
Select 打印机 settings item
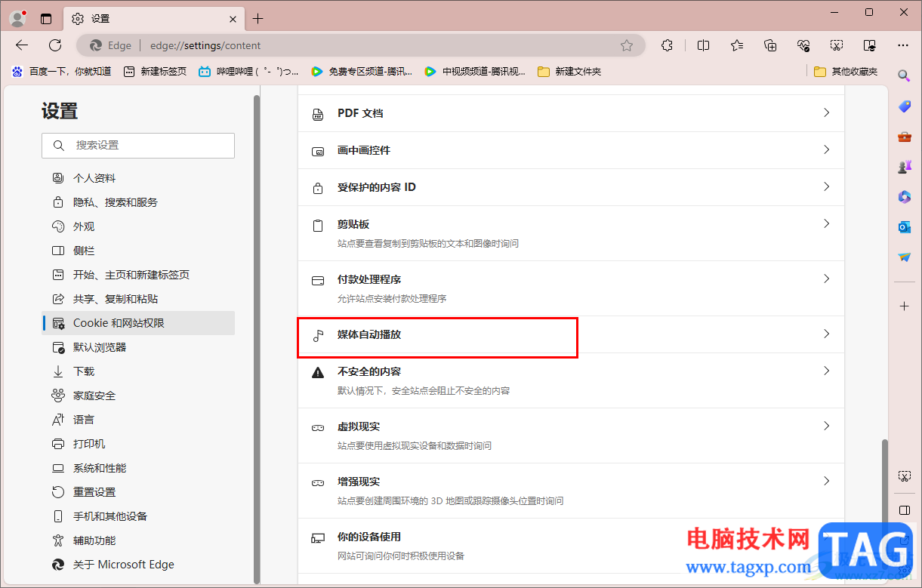138,444
